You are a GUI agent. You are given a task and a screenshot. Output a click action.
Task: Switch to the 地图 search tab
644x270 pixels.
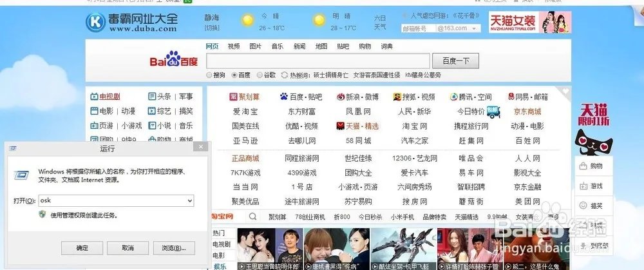coord(321,46)
